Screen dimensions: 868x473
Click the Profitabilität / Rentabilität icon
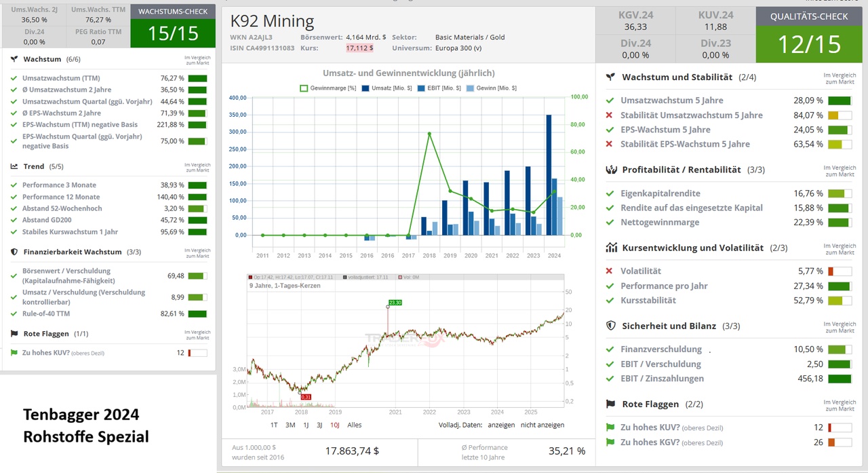click(x=610, y=170)
